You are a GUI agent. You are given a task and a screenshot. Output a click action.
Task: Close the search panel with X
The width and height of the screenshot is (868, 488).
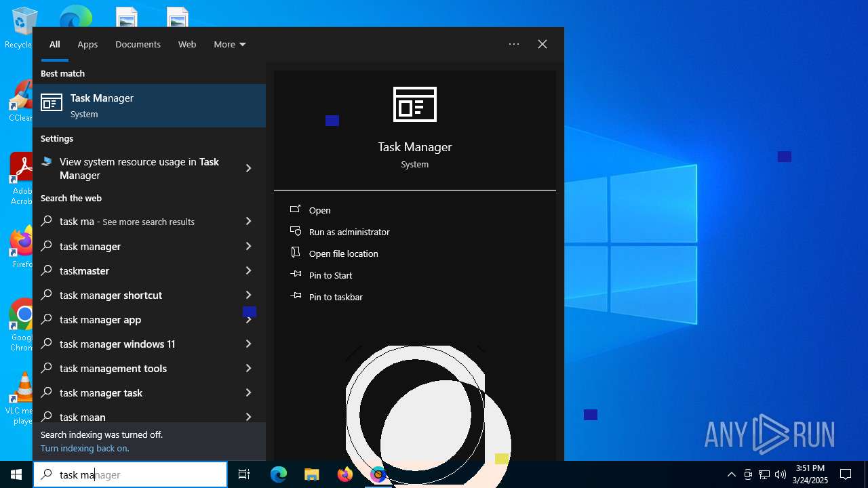(542, 44)
